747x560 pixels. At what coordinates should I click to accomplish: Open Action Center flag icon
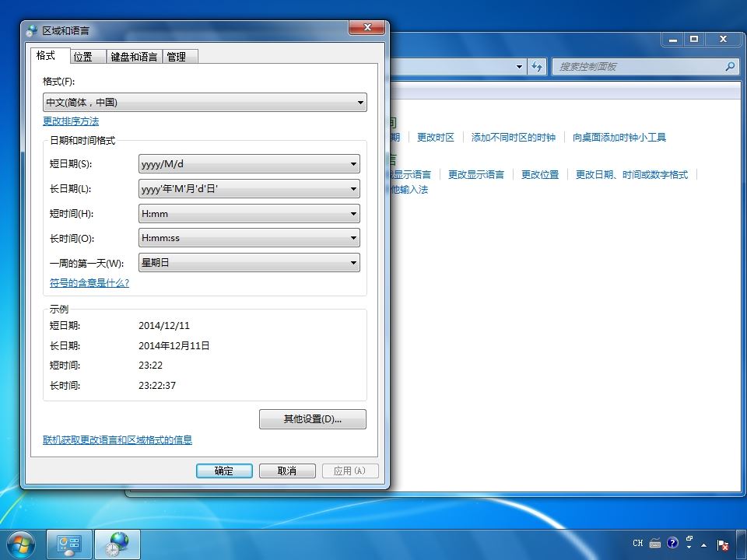coord(723,544)
